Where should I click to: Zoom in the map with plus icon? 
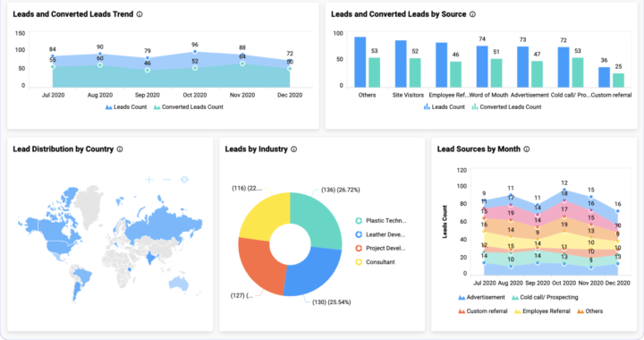pyautogui.click(x=149, y=180)
